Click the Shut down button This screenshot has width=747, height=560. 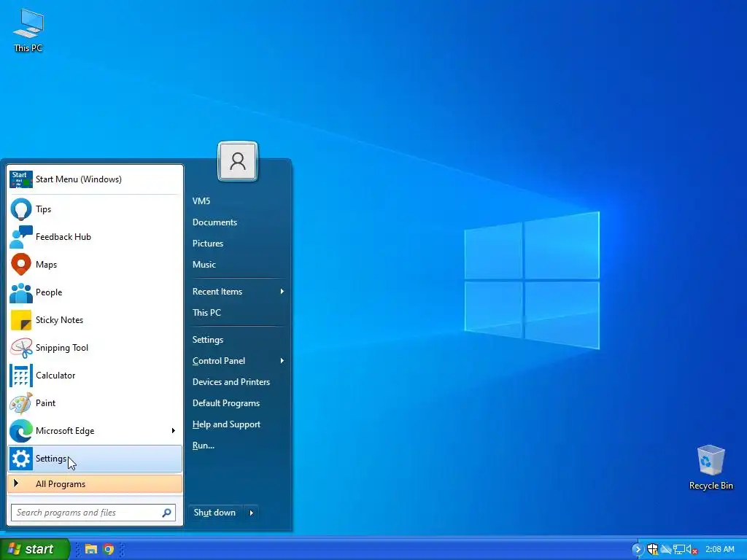[215, 513]
